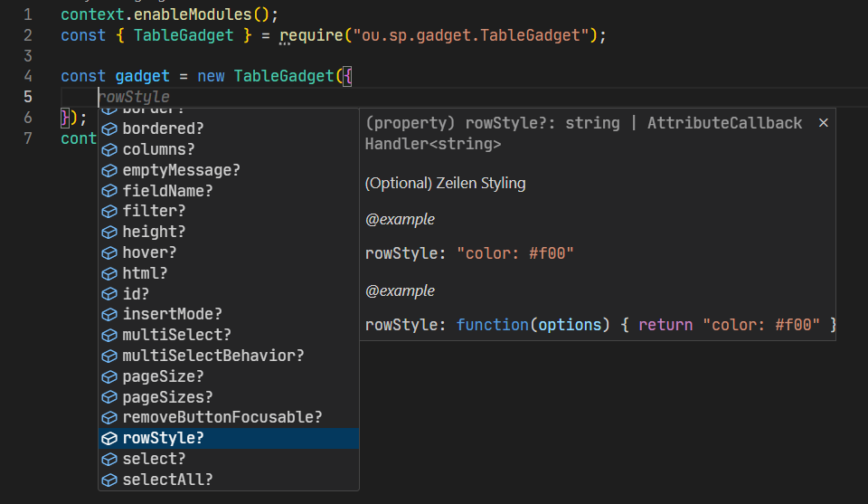This screenshot has width=868, height=504.
Task: Click the highlighted rowStyle? text
Action: tap(163, 438)
